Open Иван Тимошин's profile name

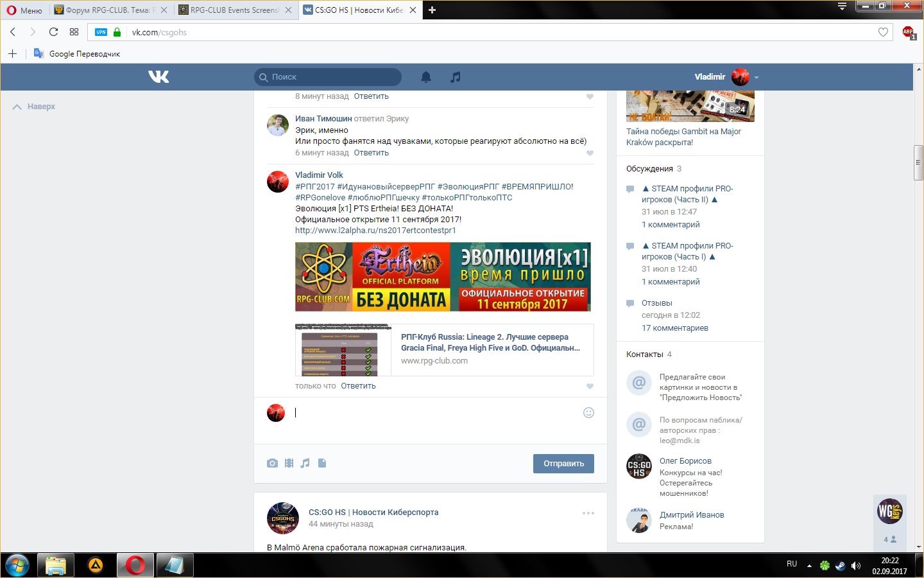(x=323, y=118)
